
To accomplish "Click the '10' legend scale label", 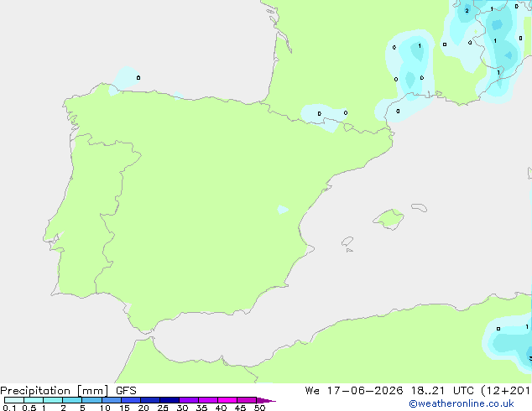I will click(105, 408).
